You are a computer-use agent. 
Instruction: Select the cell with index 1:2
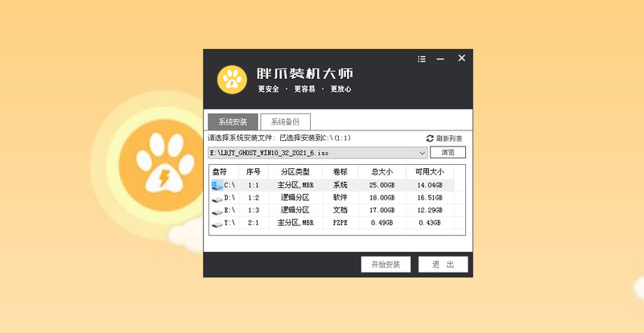click(x=254, y=198)
